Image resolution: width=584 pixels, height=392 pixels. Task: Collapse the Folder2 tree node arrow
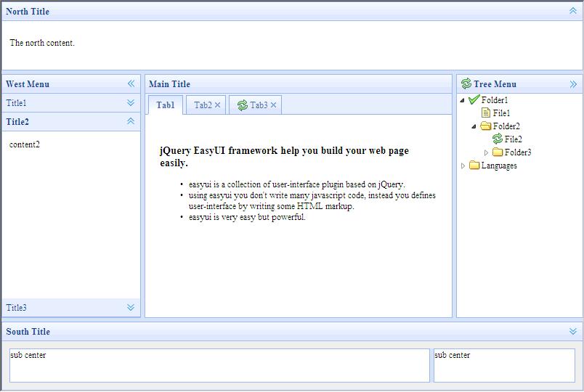[x=474, y=126]
